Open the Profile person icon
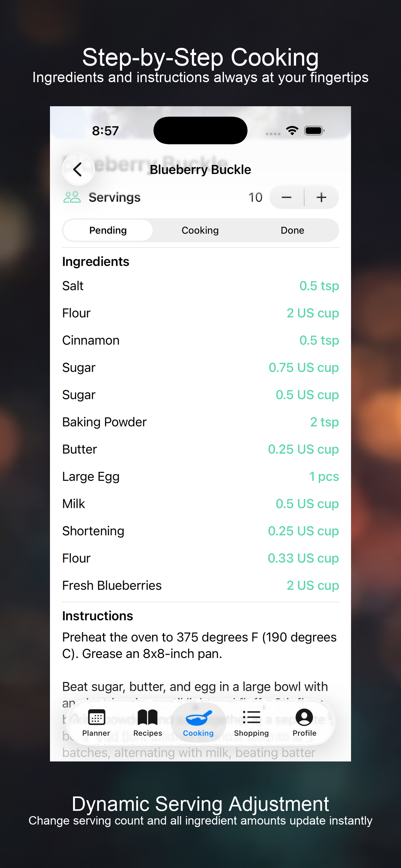The width and height of the screenshot is (401, 868). tap(304, 717)
